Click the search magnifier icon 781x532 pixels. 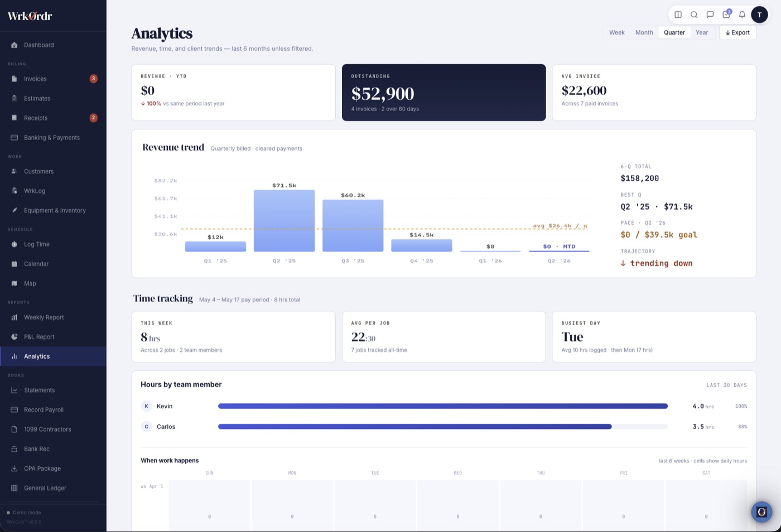[x=694, y=15]
